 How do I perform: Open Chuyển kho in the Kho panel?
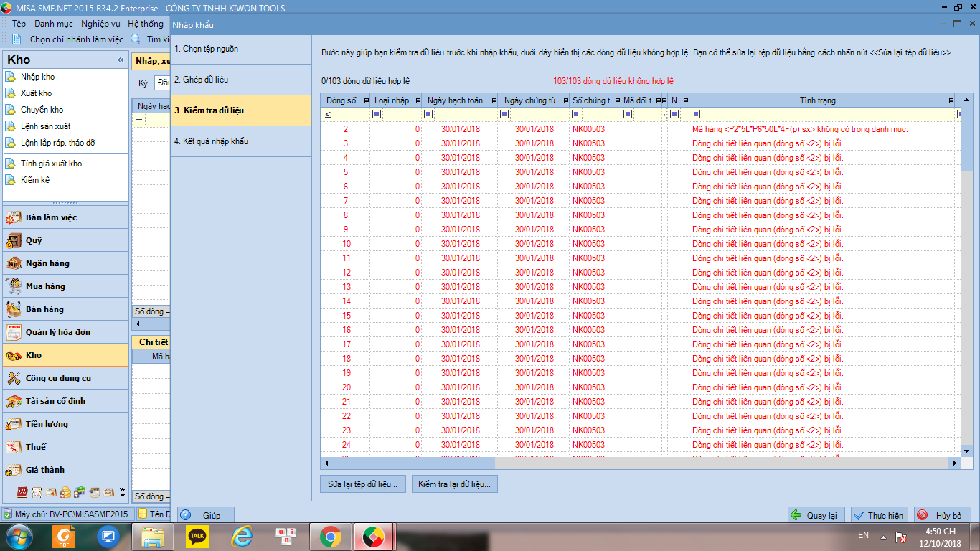point(42,110)
